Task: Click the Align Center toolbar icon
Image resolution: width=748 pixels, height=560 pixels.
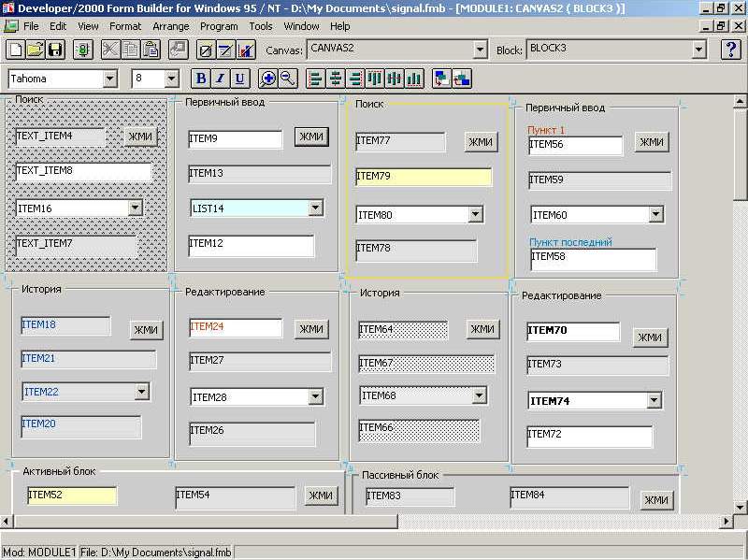Action: (335, 79)
